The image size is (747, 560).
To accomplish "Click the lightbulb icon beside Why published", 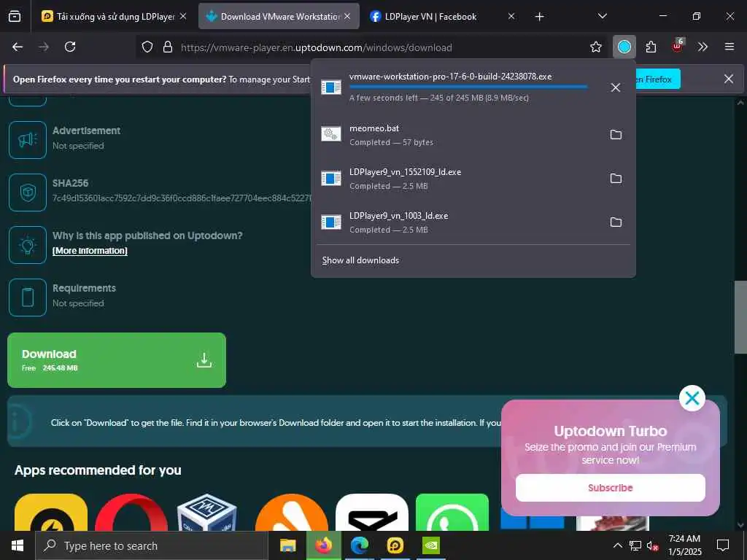I will [x=28, y=245].
